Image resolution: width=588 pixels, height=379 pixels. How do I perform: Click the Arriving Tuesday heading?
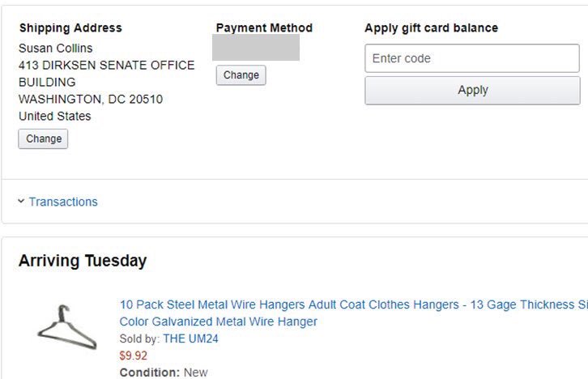coord(83,261)
